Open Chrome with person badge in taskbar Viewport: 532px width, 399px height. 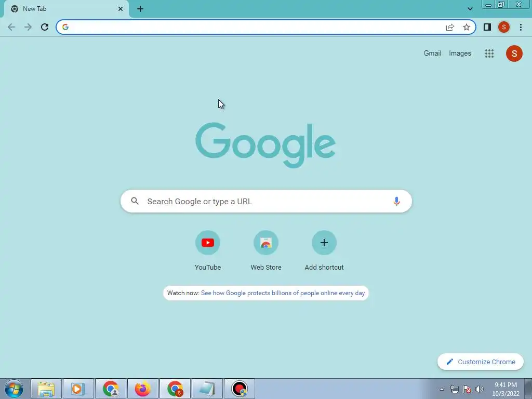click(x=111, y=389)
